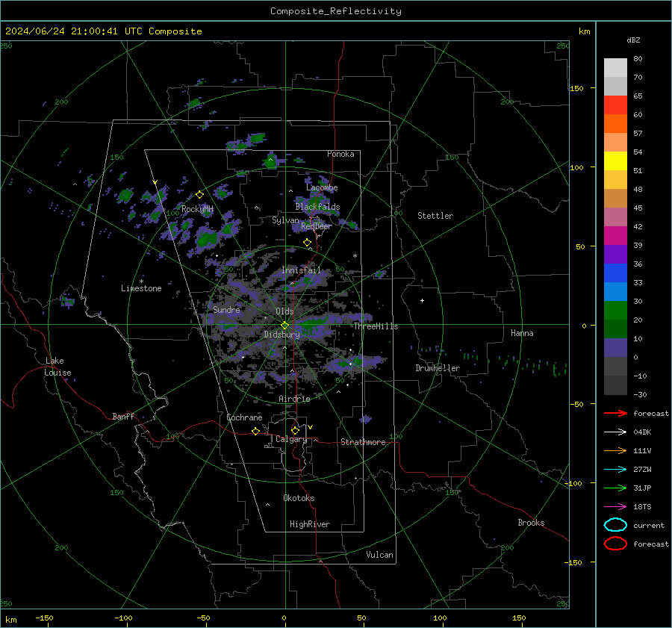672x628 pixels.
Task: Click the red forecast ellipse icon
Action: click(615, 544)
